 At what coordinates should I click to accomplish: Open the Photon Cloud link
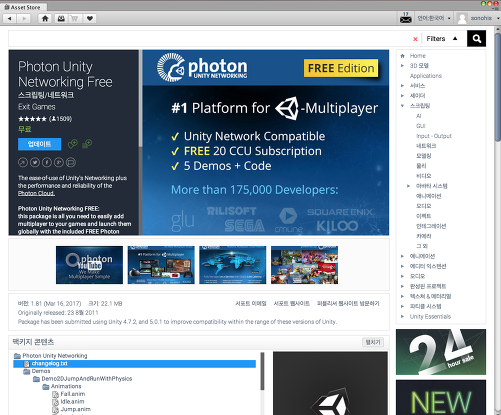coord(36,193)
